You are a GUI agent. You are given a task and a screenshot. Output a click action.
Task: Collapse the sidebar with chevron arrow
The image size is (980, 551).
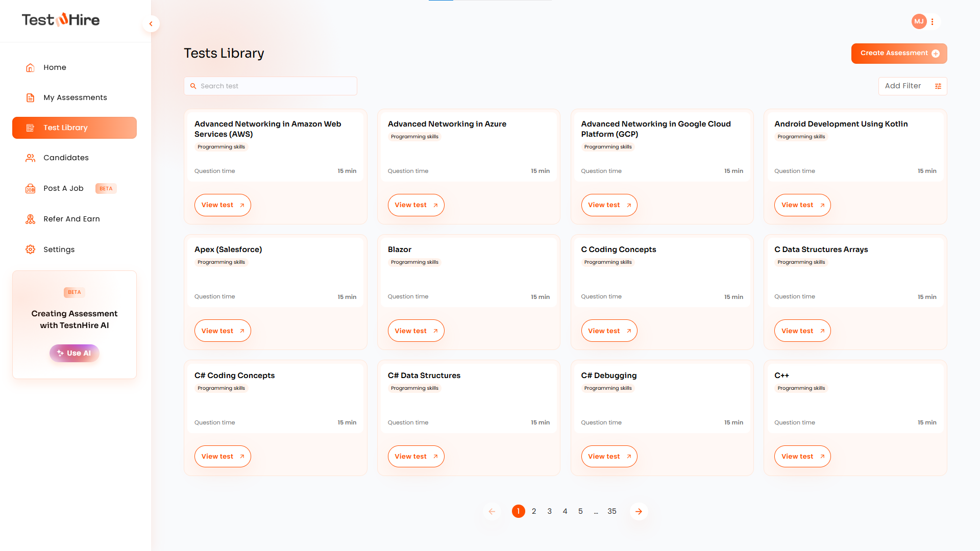151,23
